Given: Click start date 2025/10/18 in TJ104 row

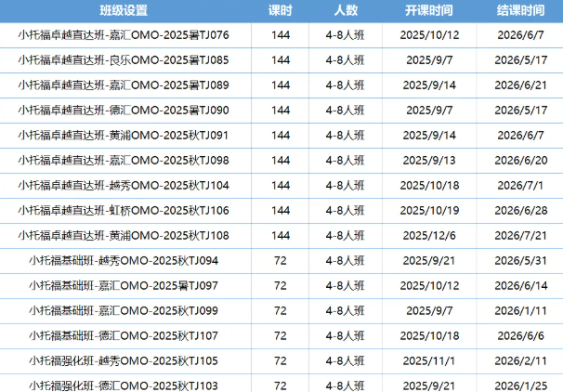Looking at the screenshot, I should point(429,185).
